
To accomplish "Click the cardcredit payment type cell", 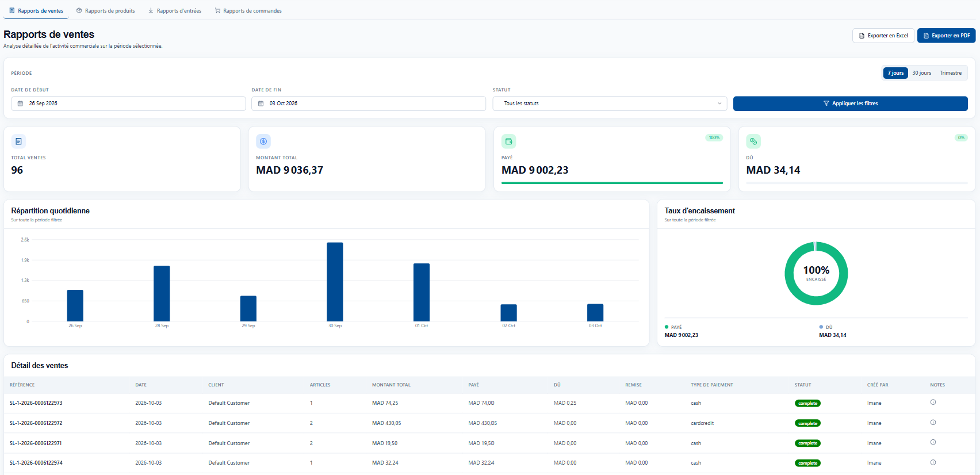I will click(x=702, y=423).
